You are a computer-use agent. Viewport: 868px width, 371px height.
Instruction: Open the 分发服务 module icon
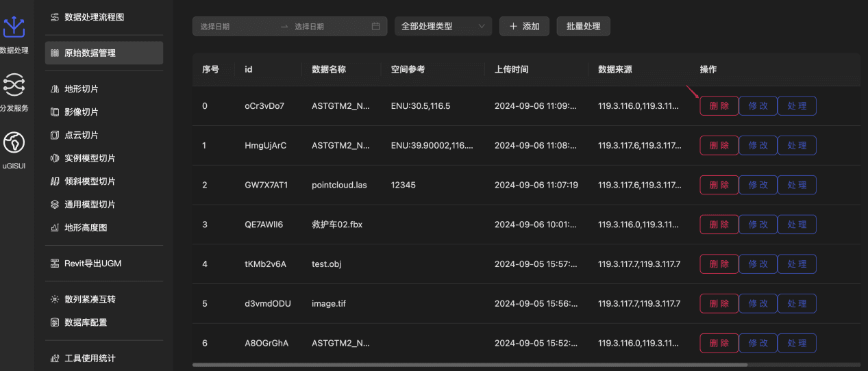[14, 86]
